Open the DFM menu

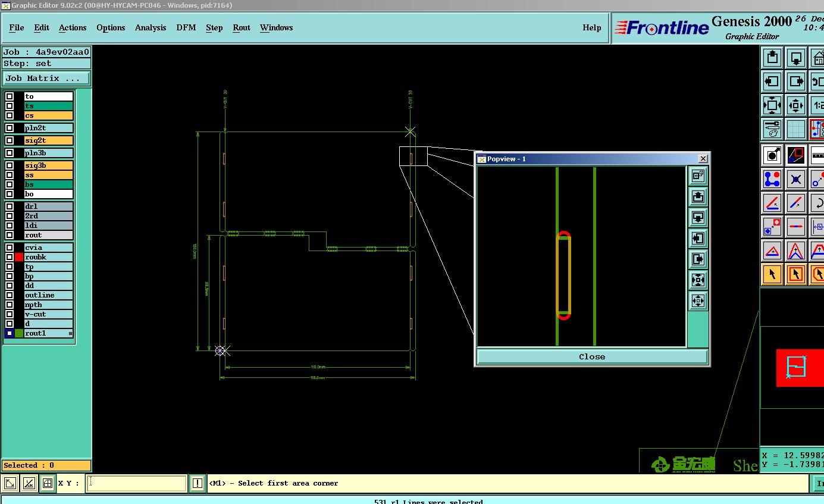(186, 27)
